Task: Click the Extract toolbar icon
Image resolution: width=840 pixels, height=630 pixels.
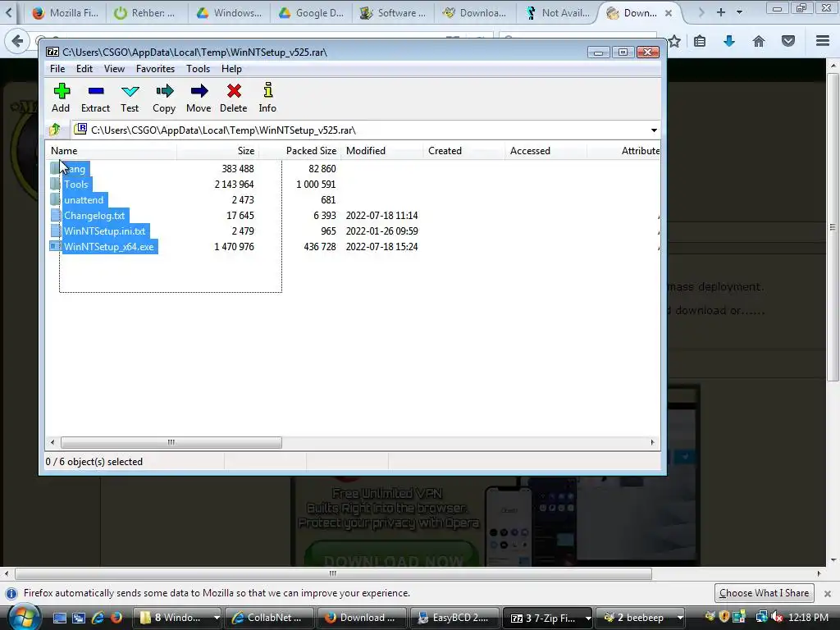Action: [95, 97]
